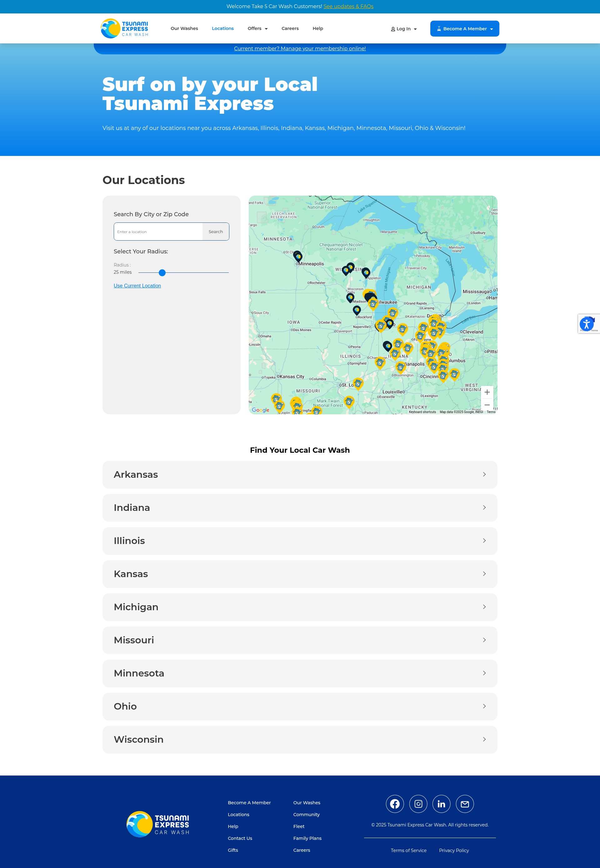Screen dimensions: 600x868
Task: Open the Offers dropdown menu
Action: click(257, 28)
